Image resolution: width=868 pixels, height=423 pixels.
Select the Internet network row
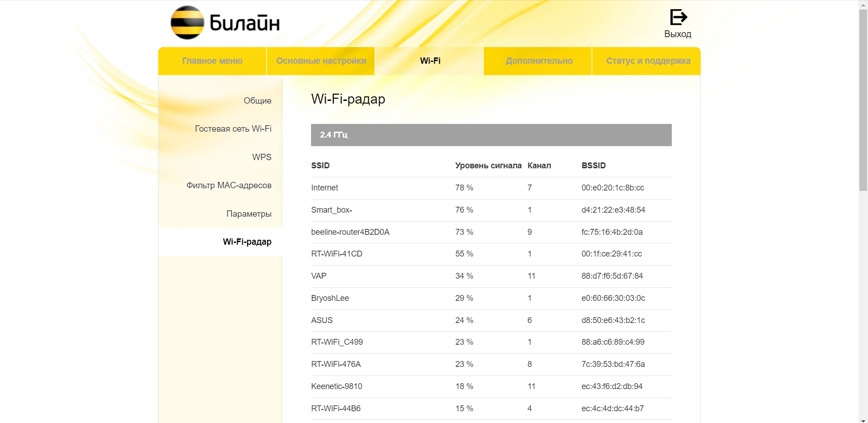[x=491, y=188]
